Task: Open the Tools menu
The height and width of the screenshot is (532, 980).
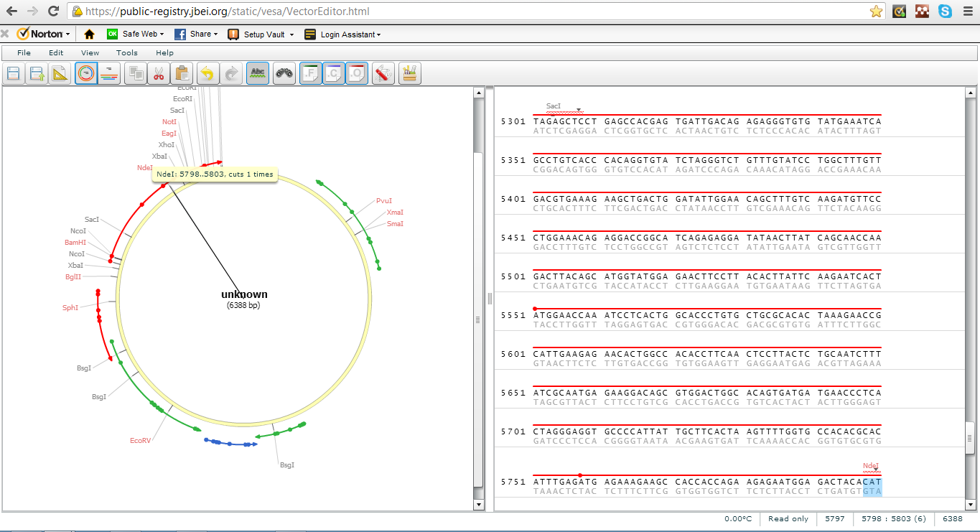Action: [x=126, y=52]
